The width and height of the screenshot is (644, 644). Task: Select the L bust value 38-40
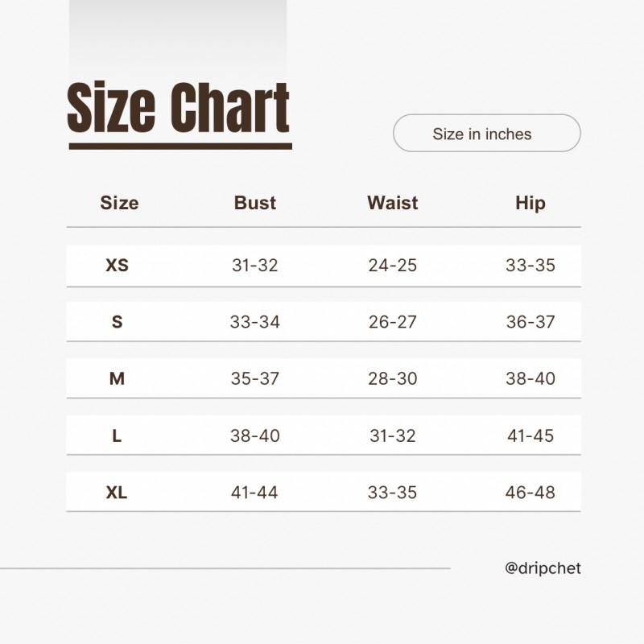(255, 436)
